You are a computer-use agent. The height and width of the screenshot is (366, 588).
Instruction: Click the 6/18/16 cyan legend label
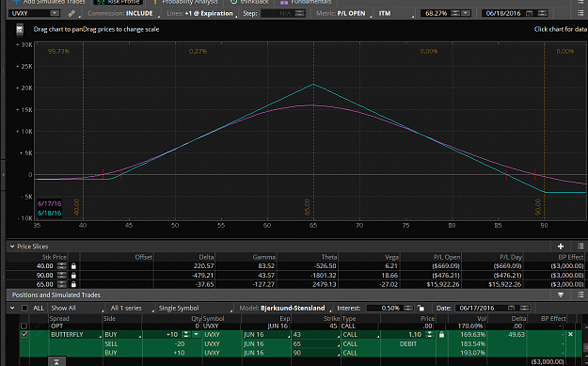pos(49,213)
